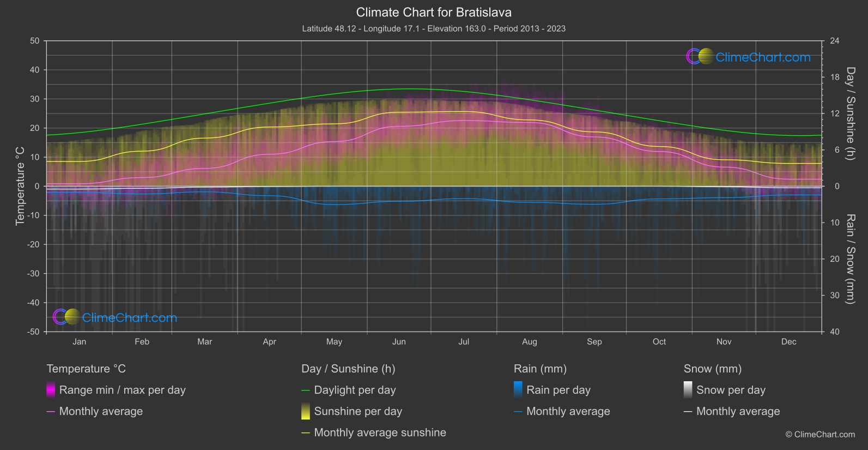Click the ClimeChart.com logo icon at bottom left

click(x=66, y=316)
